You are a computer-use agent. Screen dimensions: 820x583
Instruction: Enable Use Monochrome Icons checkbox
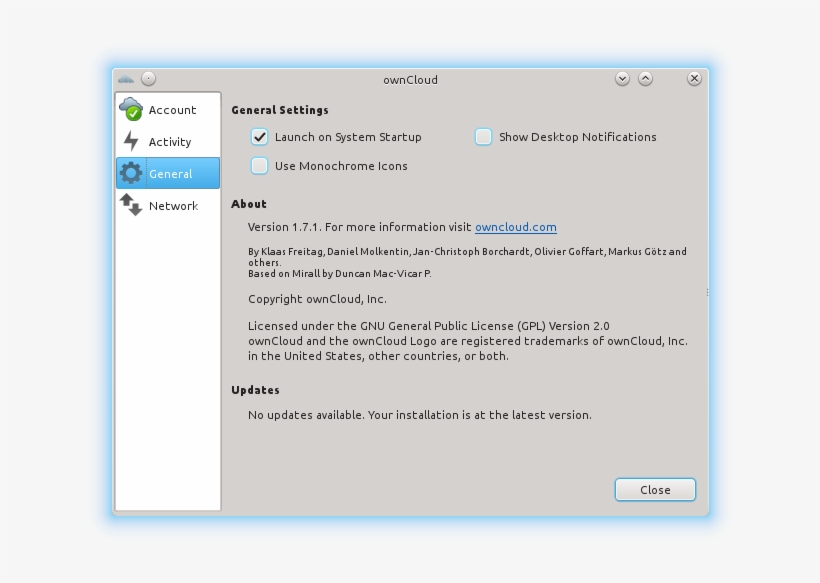(259, 166)
